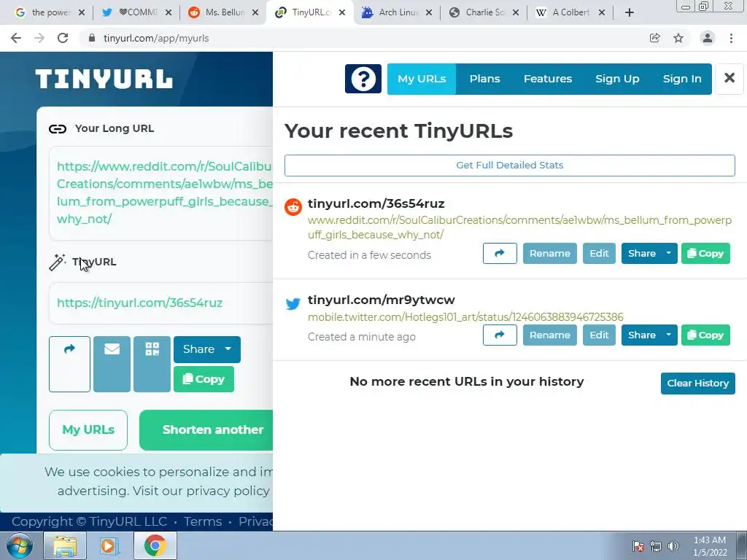Click Edit for tinyurl.com/36s54ruz
747x560 pixels.
pos(599,253)
